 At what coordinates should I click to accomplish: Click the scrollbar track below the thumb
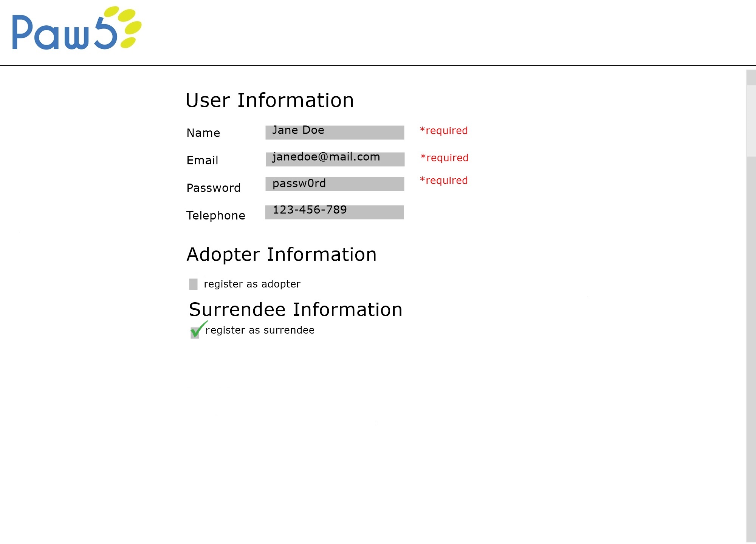[751, 340]
